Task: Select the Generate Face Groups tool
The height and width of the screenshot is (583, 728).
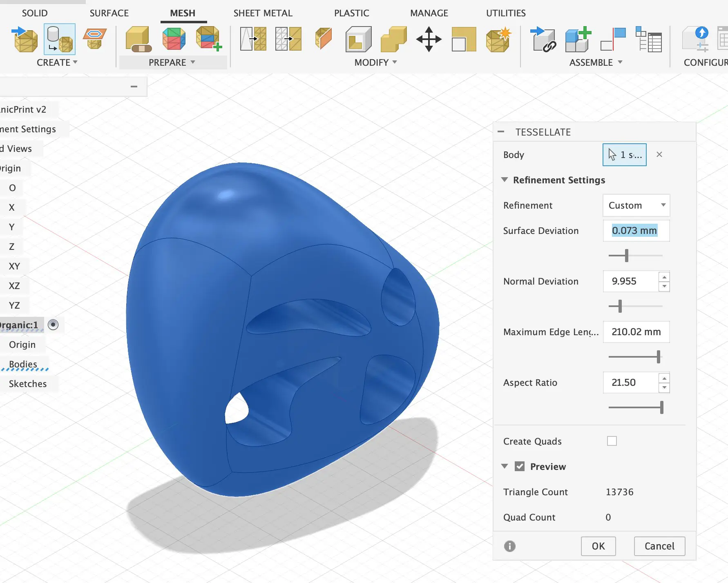Action: 173,39
